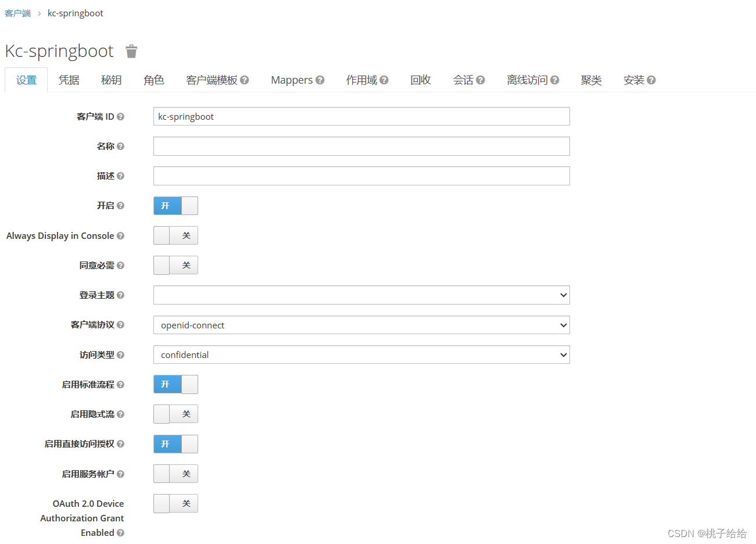The height and width of the screenshot is (544, 756).
Task: Switch to the 设置 tab
Action: [x=26, y=80]
